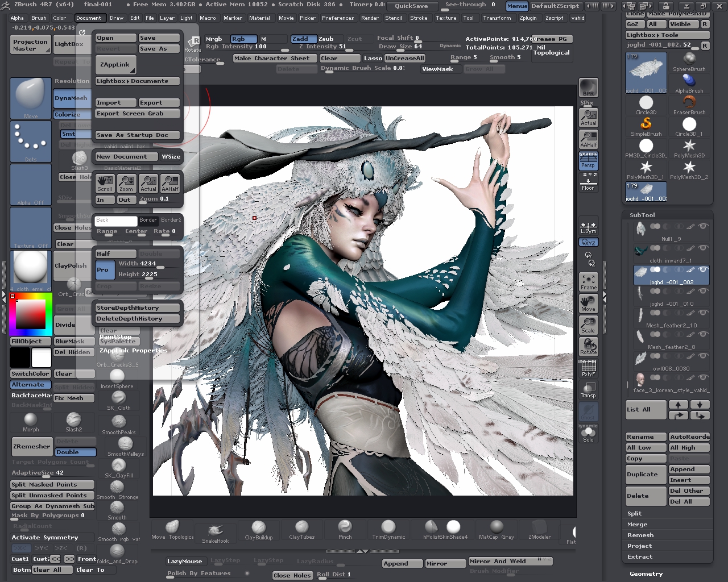The height and width of the screenshot is (582, 728).
Task: Pick the ClayTubes brush
Action: pyautogui.click(x=301, y=530)
